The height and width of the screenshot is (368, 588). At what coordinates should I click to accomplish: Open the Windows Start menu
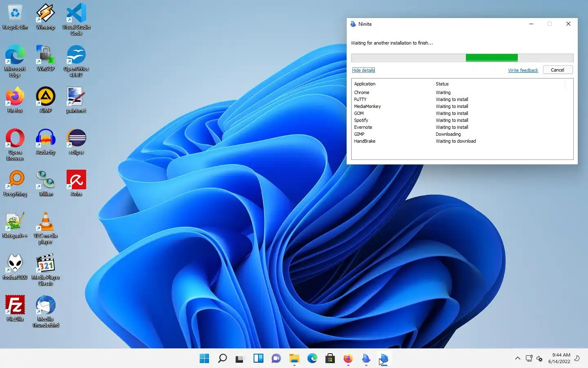pyautogui.click(x=205, y=359)
